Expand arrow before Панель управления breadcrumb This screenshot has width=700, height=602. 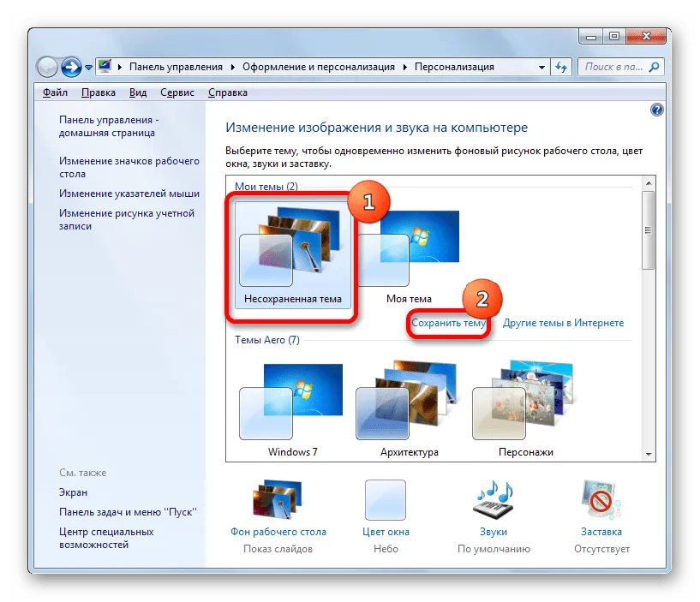point(120,68)
